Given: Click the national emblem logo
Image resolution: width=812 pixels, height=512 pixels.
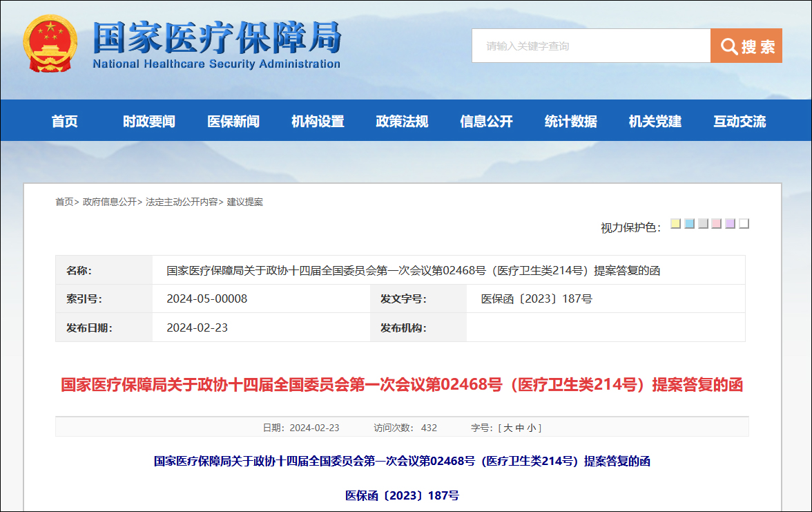Looking at the screenshot, I should tap(50, 44).
